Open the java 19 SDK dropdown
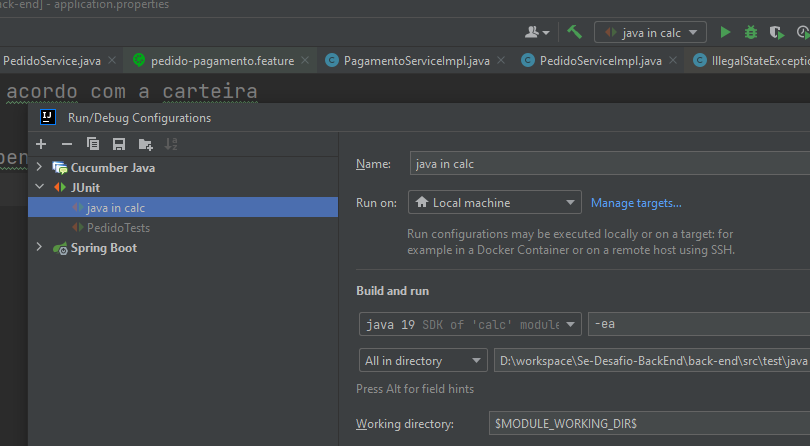This screenshot has height=446, width=810. coord(470,325)
